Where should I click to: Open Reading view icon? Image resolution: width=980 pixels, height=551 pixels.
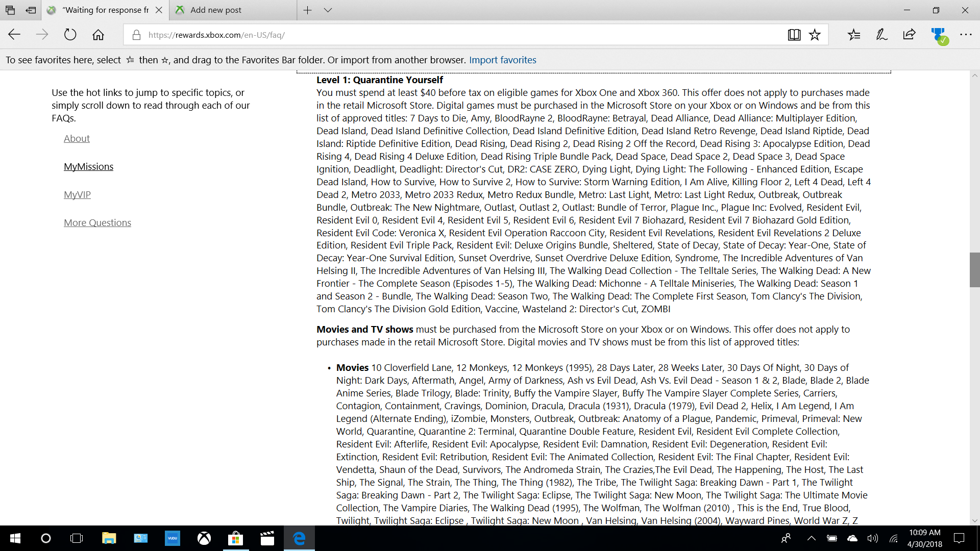[794, 35]
